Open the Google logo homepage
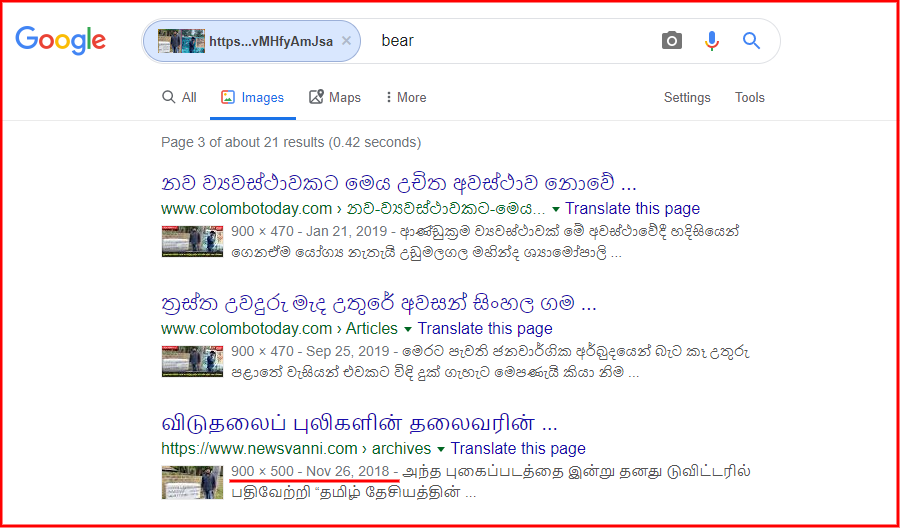Screen dimensions: 900x528 click(60, 41)
